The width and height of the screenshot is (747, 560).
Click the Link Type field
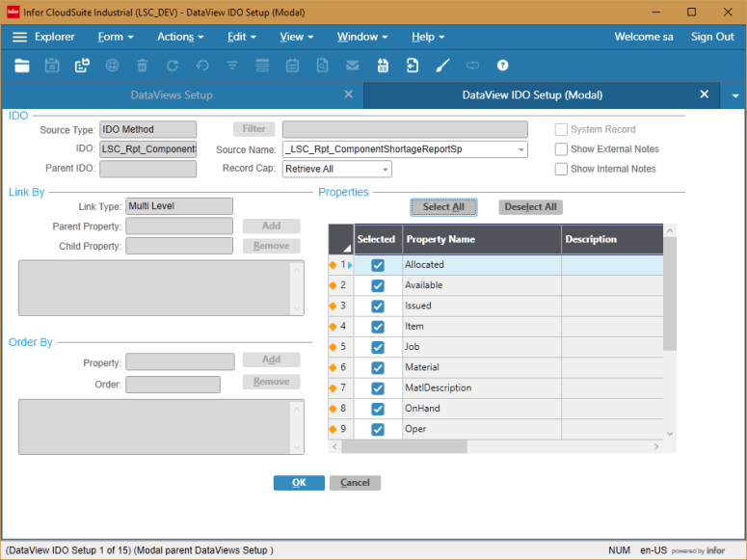click(x=179, y=206)
